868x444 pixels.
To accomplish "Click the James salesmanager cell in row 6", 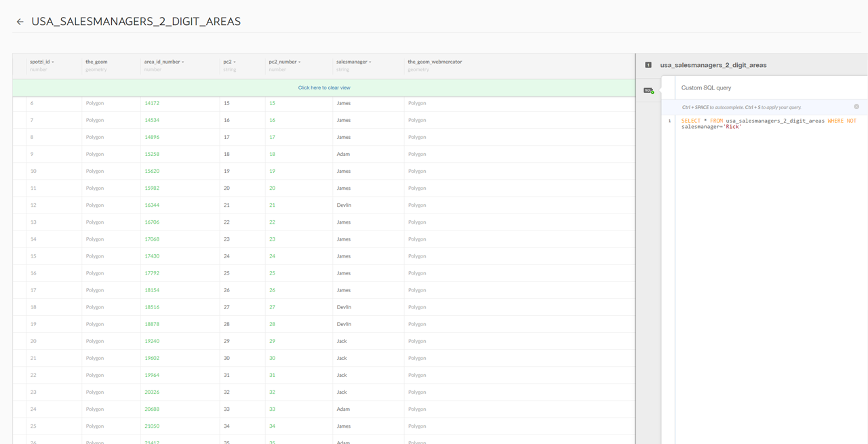I will click(344, 103).
